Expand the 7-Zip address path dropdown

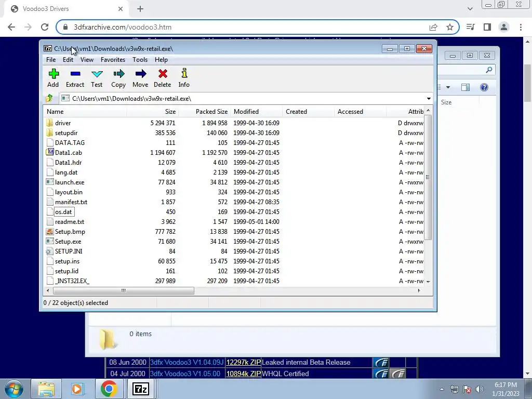[x=429, y=99]
